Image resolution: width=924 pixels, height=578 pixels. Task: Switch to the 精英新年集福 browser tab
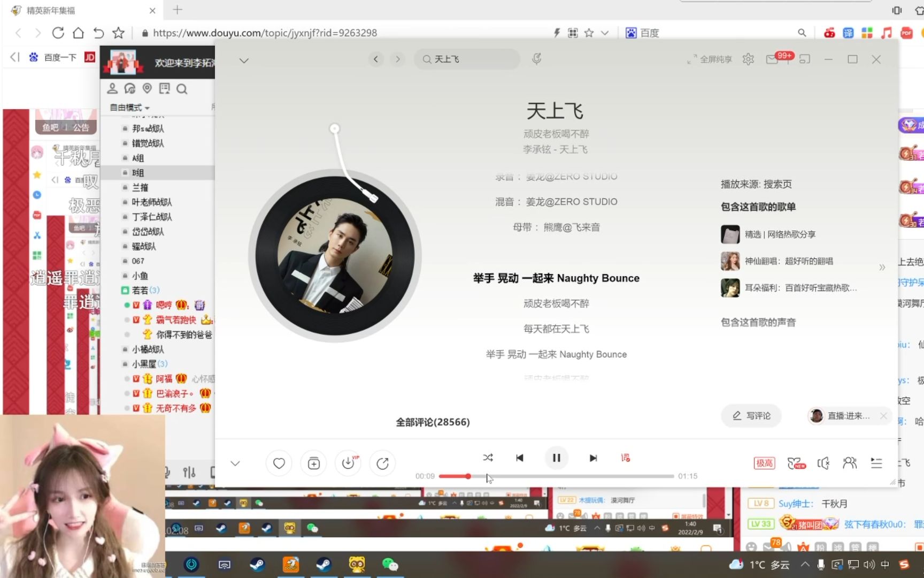(83, 10)
